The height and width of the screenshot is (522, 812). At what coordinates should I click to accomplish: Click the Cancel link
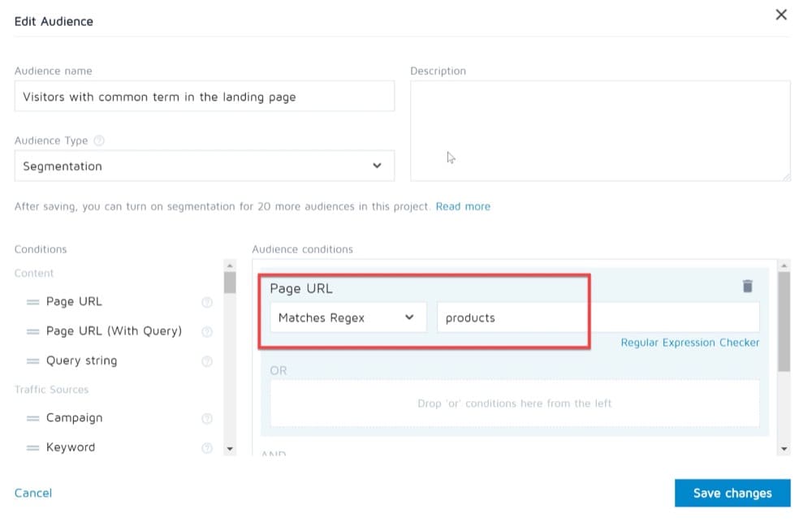tap(33, 493)
